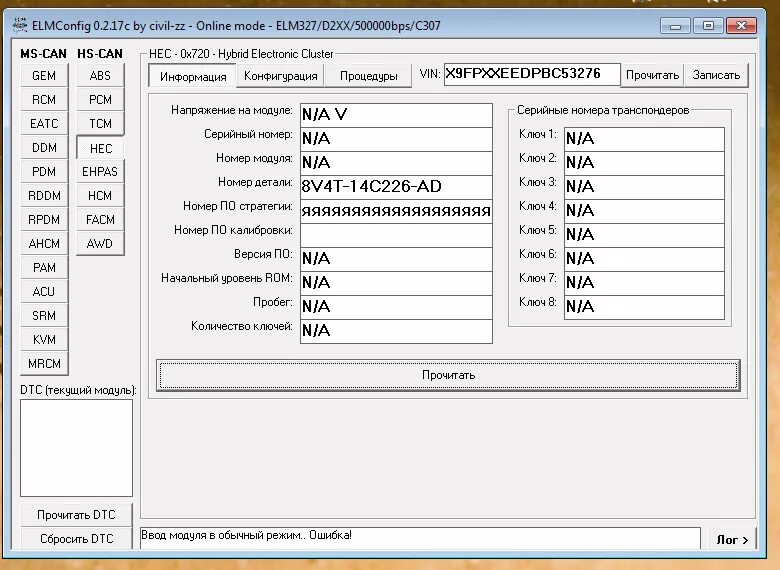Click the Версия ПО field
Image resolution: width=780 pixels, height=570 pixels.
coord(396,259)
